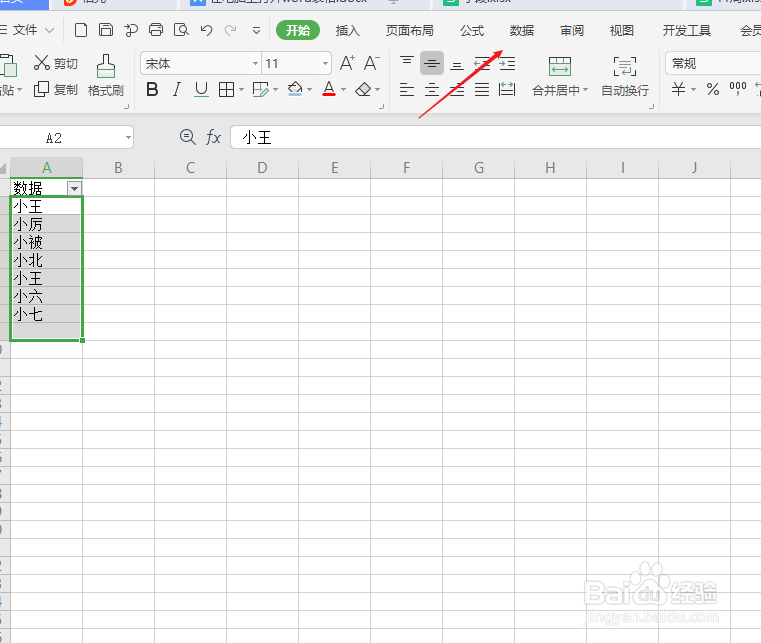761x643 pixels.
Task: Justify text alignment icon
Action: click(481, 89)
